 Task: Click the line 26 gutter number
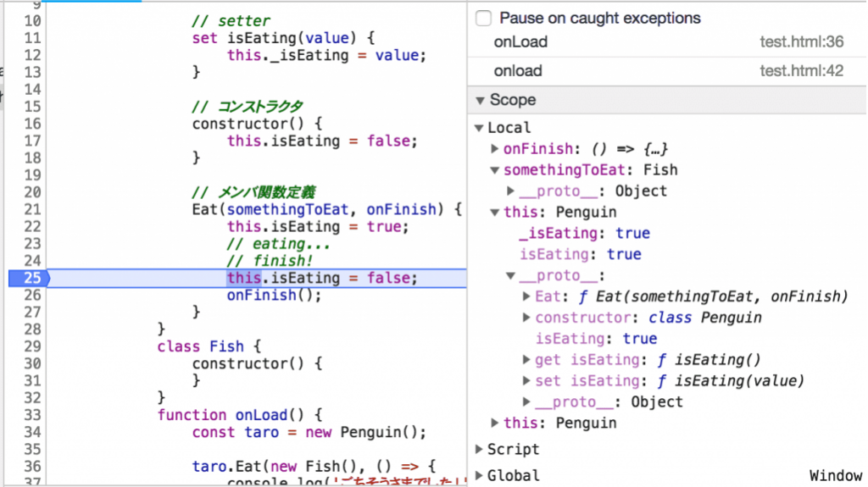[32, 295]
